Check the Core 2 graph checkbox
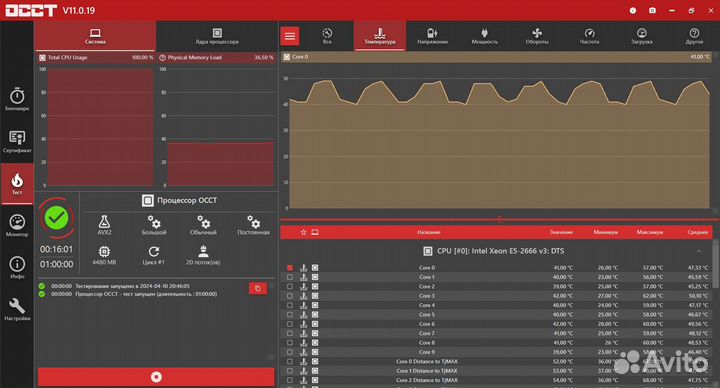 pos(290,287)
